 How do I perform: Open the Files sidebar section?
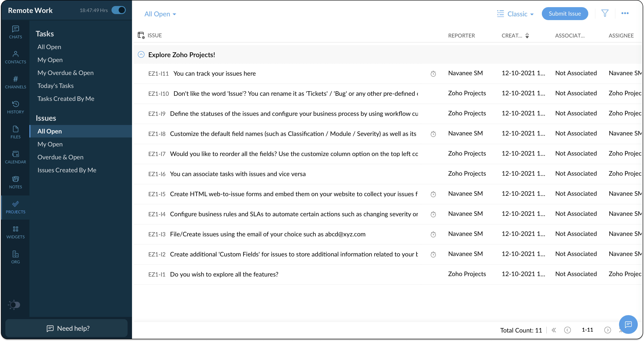15,132
